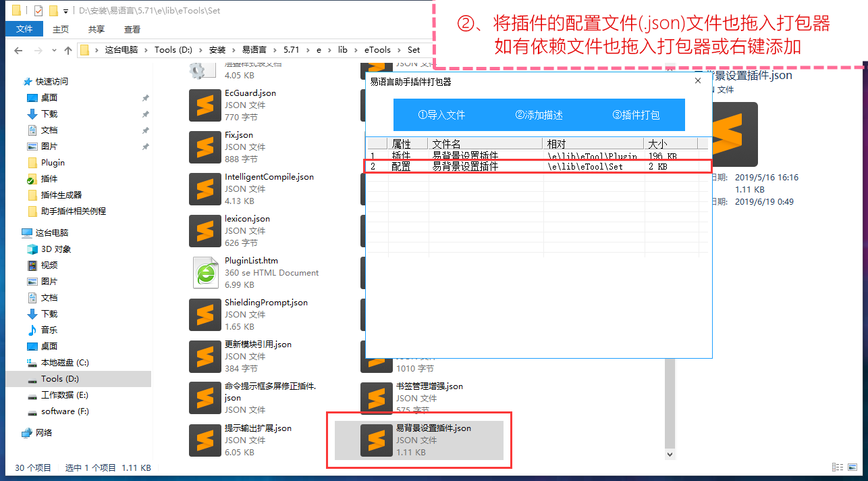Open the 共享 ribbon tab
This screenshot has width=868, height=481.
click(97, 29)
